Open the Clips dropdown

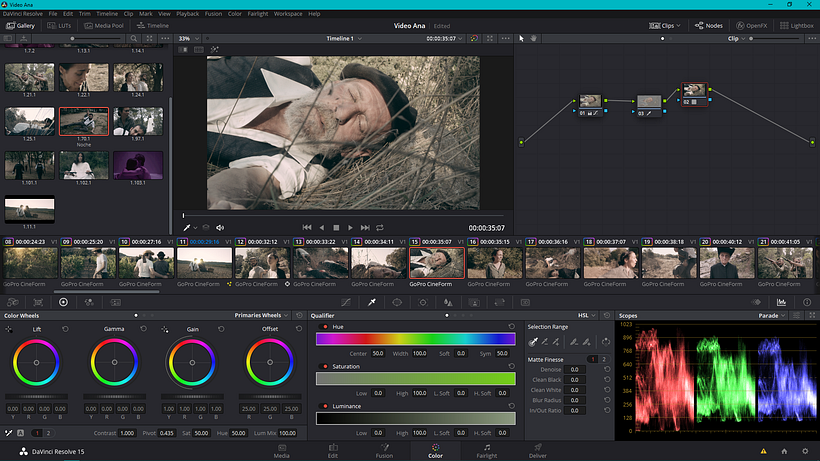[665, 26]
